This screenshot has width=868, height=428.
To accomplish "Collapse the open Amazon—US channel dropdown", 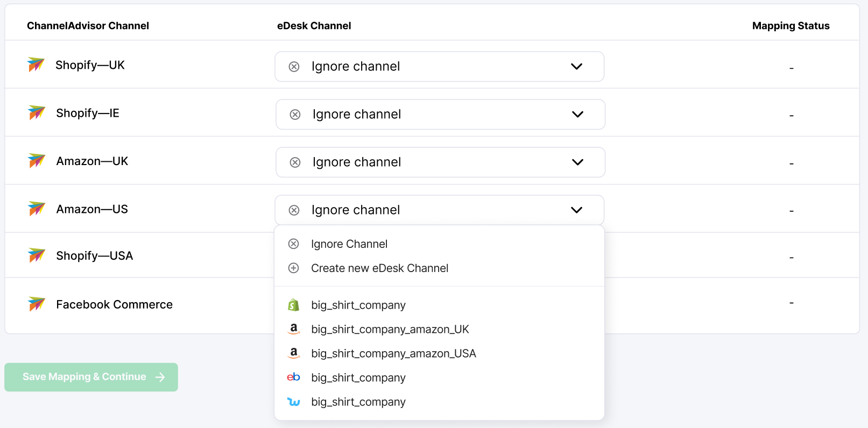I will tap(439, 210).
